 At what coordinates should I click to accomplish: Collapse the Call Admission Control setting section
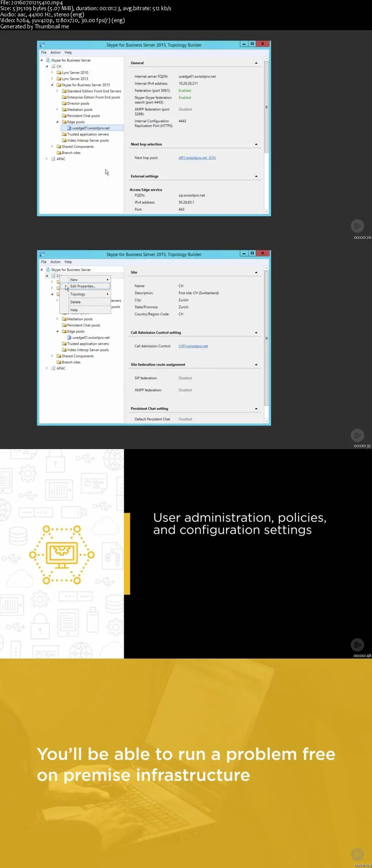click(x=256, y=333)
